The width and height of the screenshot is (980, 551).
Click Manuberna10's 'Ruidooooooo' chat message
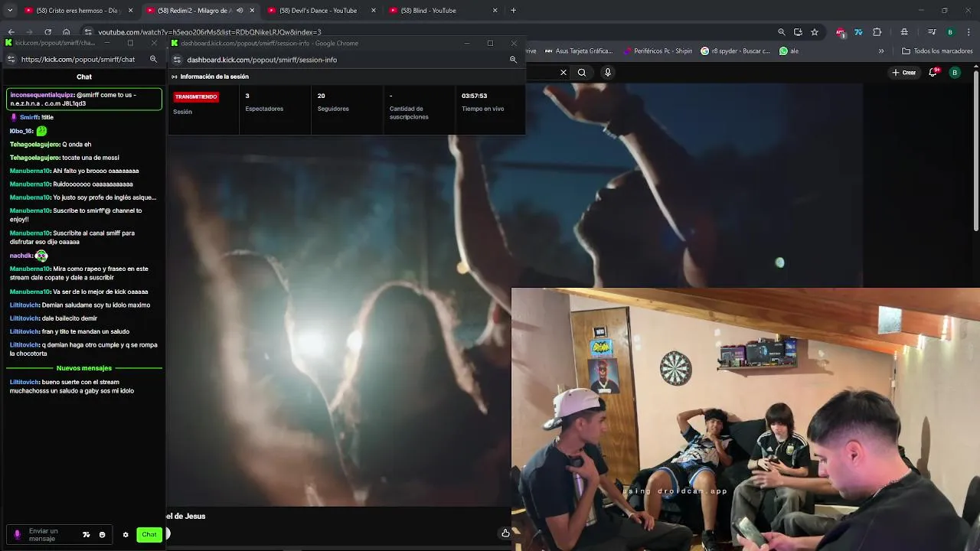(x=71, y=184)
